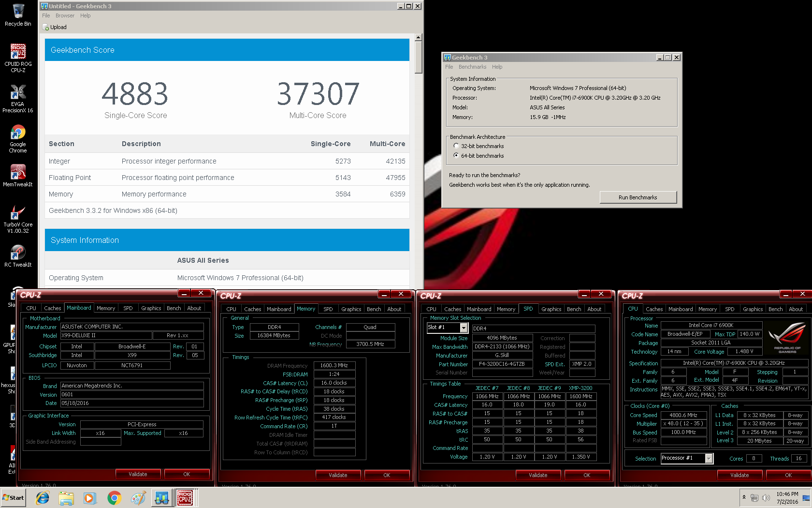Open Google Chrome desktop icon
Image resolution: width=812 pixels, height=508 pixels.
click(18, 138)
